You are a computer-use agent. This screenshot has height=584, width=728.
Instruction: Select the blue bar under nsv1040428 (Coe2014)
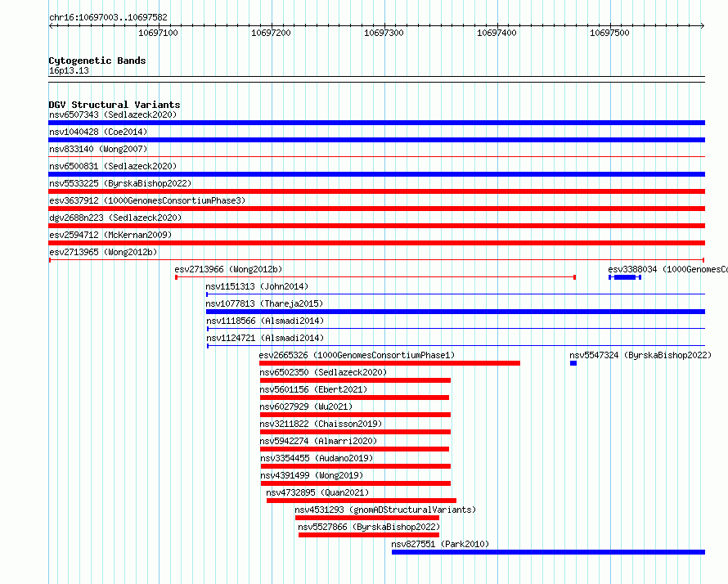point(376,140)
